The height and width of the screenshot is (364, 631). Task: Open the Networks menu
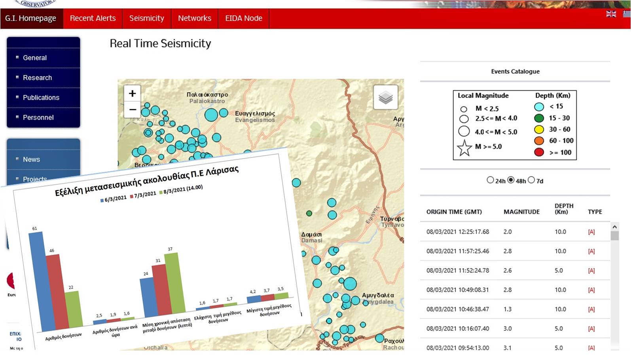(194, 18)
